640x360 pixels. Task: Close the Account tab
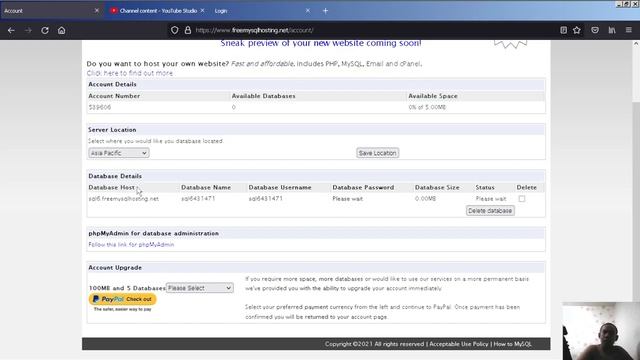[97, 11]
